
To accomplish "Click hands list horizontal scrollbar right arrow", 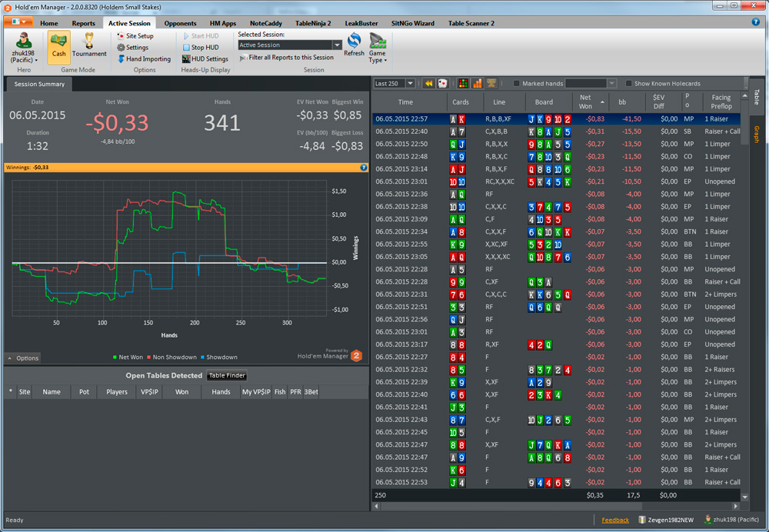I will (735, 506).
